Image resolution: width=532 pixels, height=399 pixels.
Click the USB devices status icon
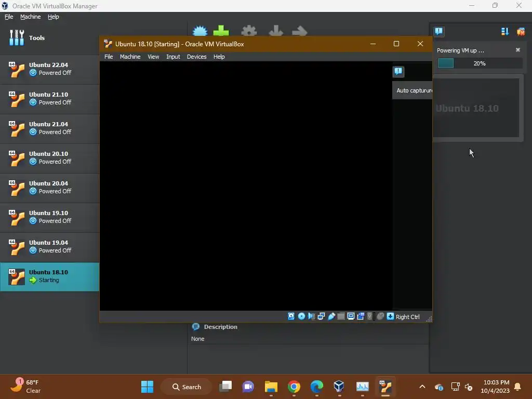click(331, 316)
